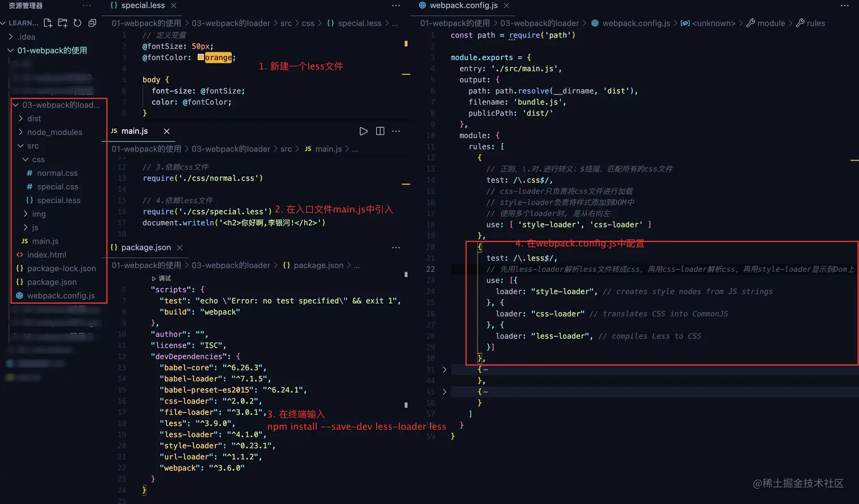Click module breadcrumb in webpack.config.js
Screen dimensions: 859x504
coord(771,23)
